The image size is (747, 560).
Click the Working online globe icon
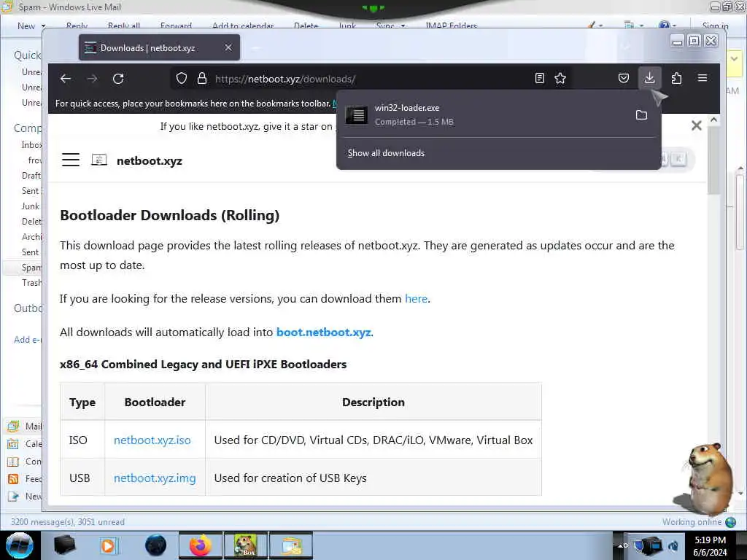pyautogui.click(x=730, y=522)
